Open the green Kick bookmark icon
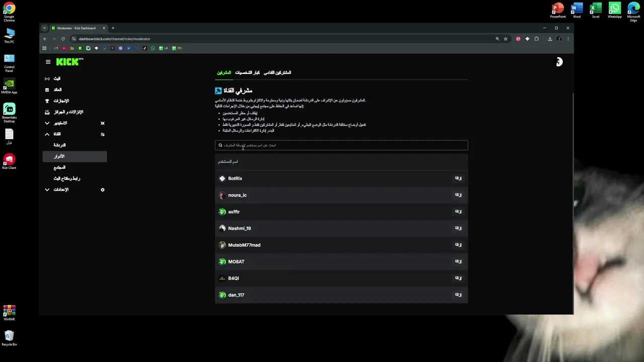The image size is (644, 362). tap(80, 48)
